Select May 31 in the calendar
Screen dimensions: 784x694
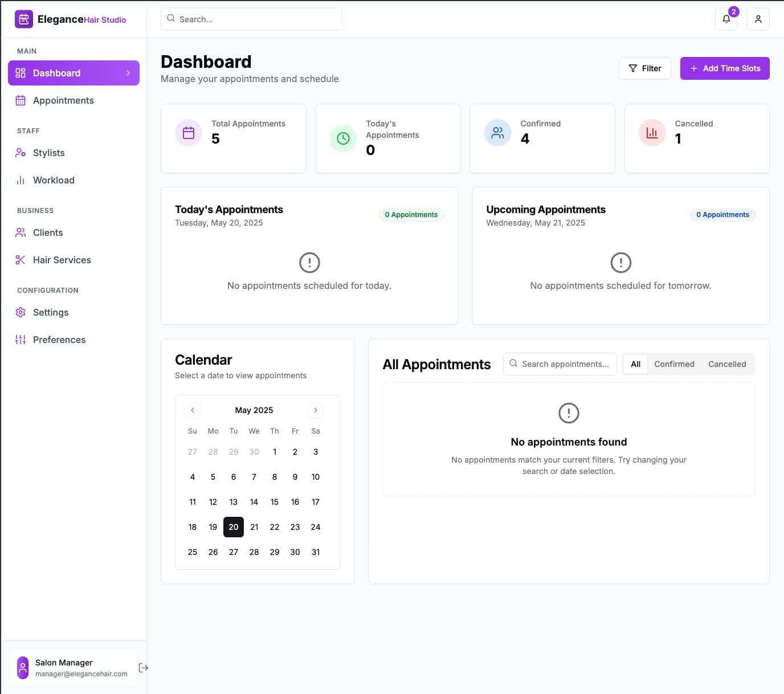pyautogui.click(x=316, y=552)
